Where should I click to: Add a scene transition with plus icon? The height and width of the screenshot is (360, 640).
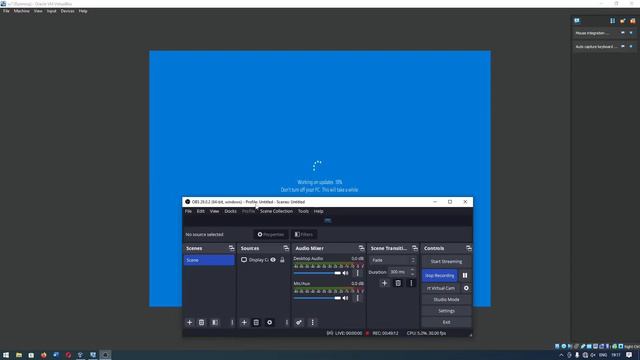(x=384, y=283)
